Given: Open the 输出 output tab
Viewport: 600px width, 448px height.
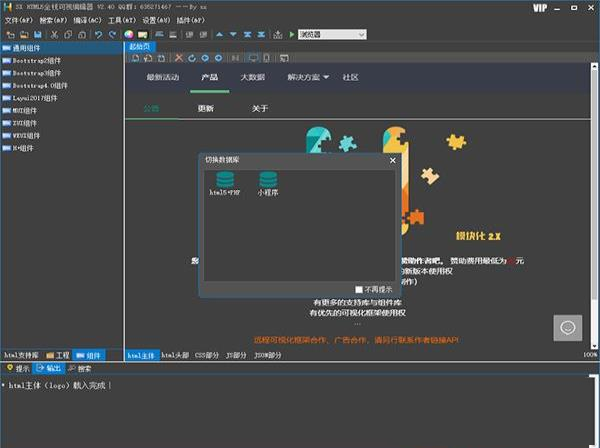Looking at the screenshot, I should tap(49, 368).
